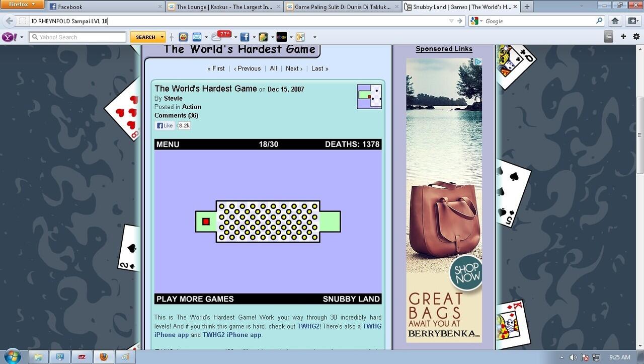
Task: Expand the last Yahoo toolbar dropdown arrow
Action: click(x=315, y=37)
